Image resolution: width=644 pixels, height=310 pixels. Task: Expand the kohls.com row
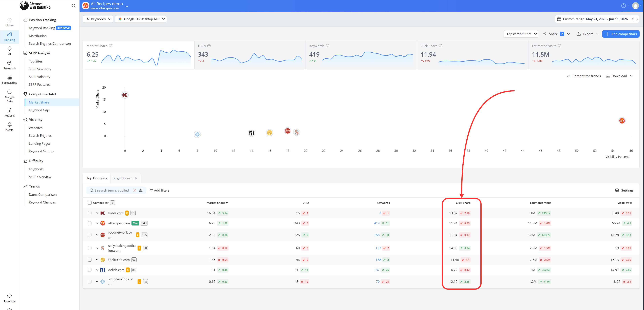tap(97, 213)
